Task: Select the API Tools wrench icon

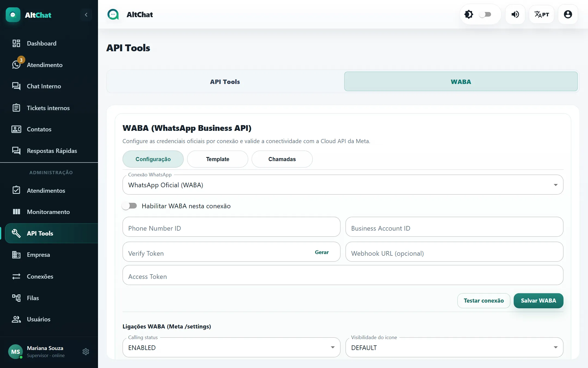Action: (16, 233)
